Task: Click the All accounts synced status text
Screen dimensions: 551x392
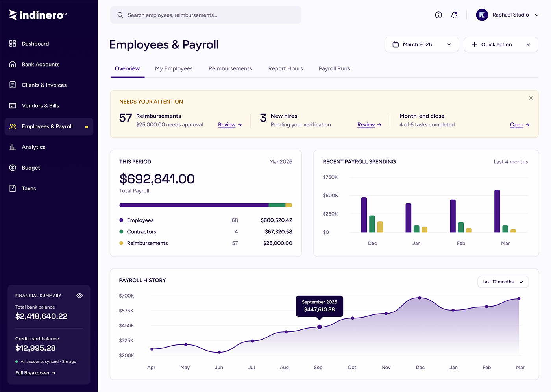Action: click(48, 362)
